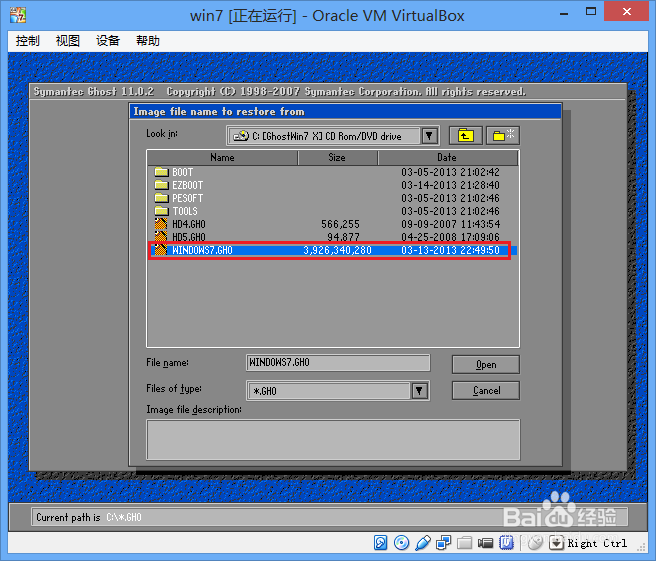Screen dimensions: 656x561
Task: Open the 视图 menu
Action: tap(68, 41)
